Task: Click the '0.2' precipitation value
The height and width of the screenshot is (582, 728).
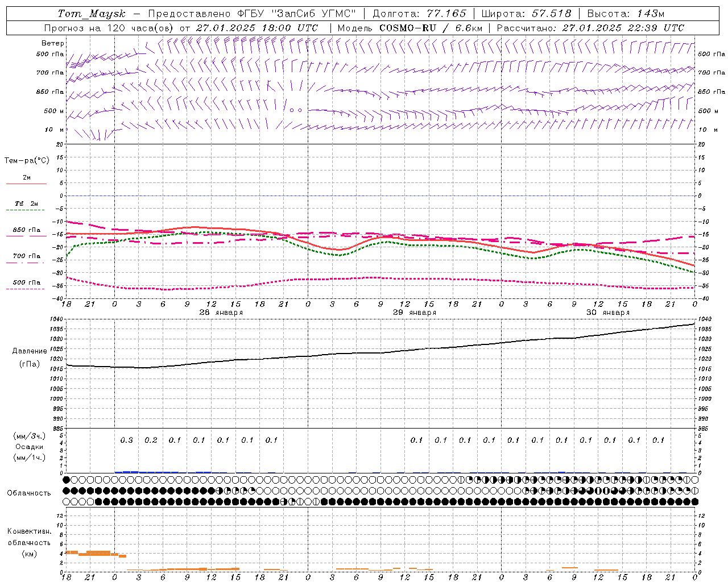Action: [x=151, y=440]
